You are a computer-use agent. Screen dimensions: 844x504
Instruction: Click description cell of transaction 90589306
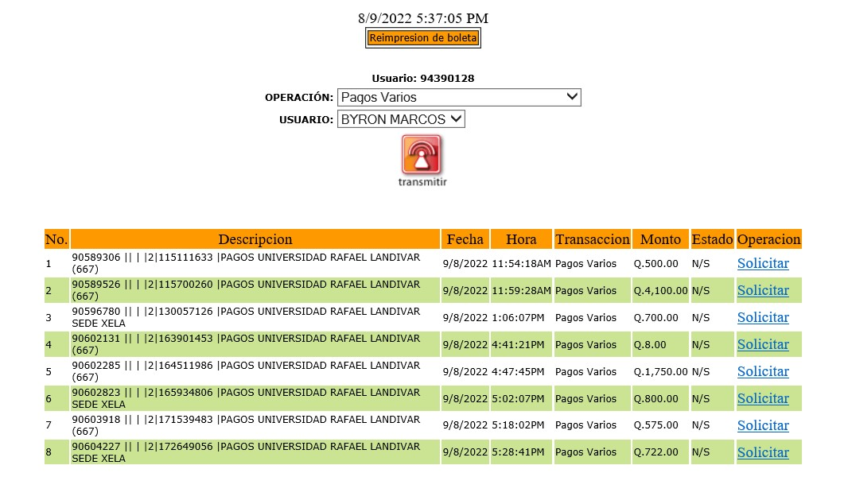247,263
